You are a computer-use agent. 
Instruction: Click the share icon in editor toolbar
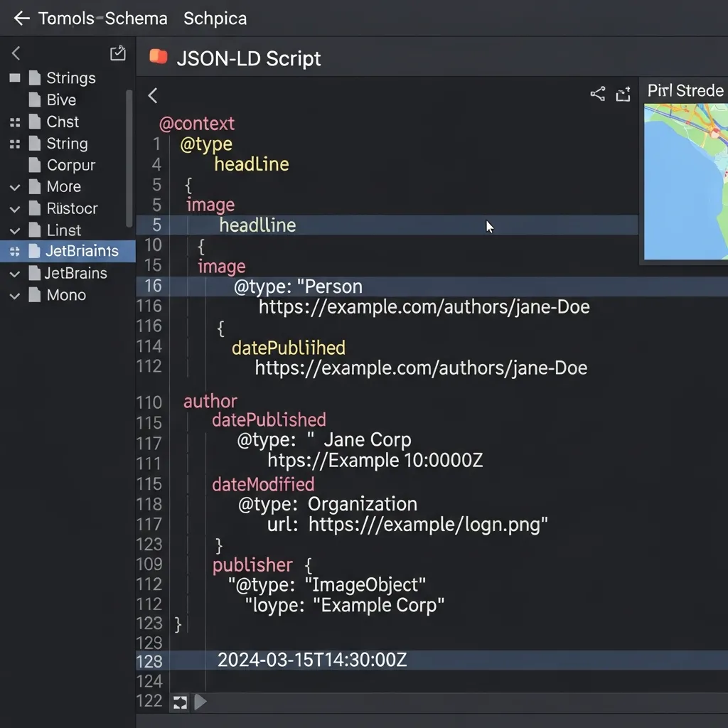[598, 94]
